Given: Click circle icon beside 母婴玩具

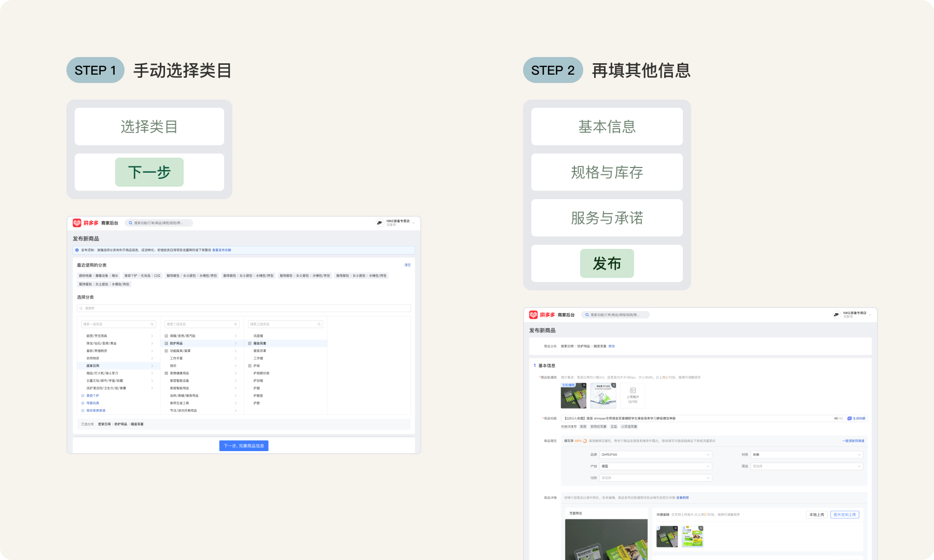Looking at the screenshot, I should [83, 403].
